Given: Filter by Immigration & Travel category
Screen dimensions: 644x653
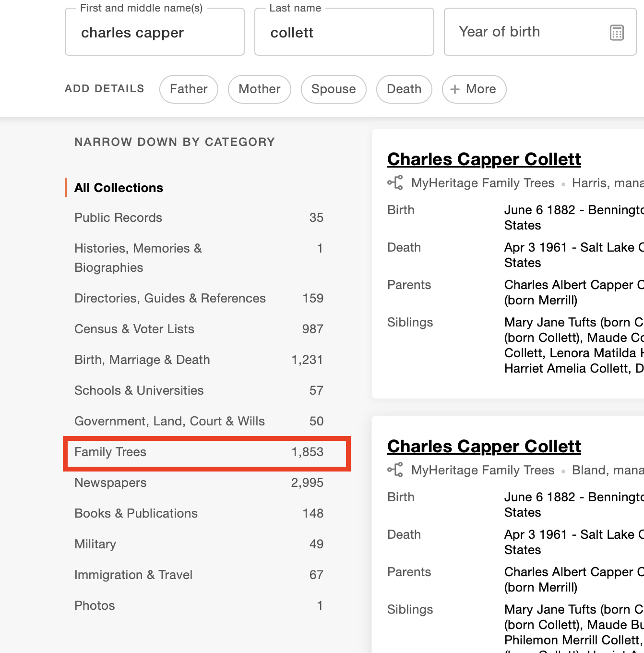Looking at the screenshot, I should click(x=199, y=575).
